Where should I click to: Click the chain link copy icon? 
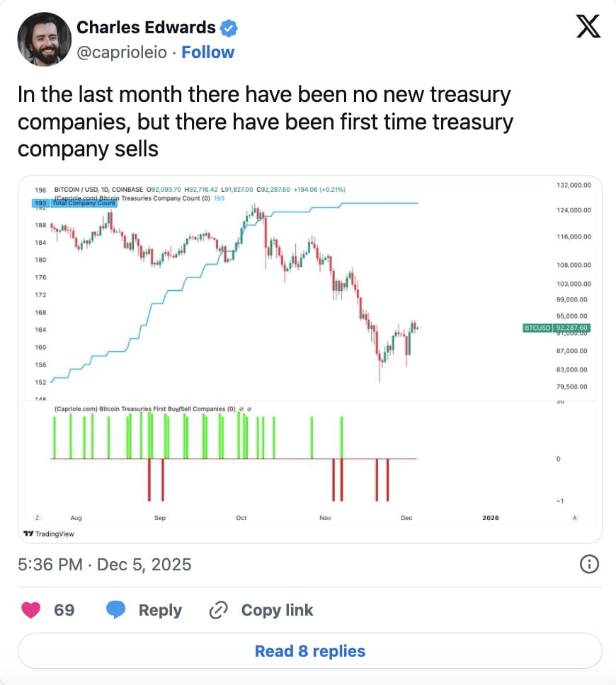coord(219,610)
